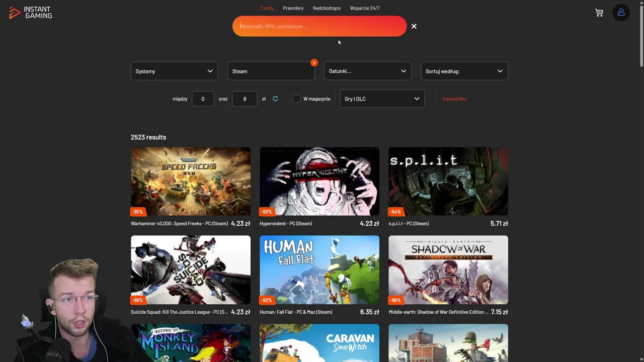
Task: Open Suicide Squad game cover image
Action: (191, 270)
